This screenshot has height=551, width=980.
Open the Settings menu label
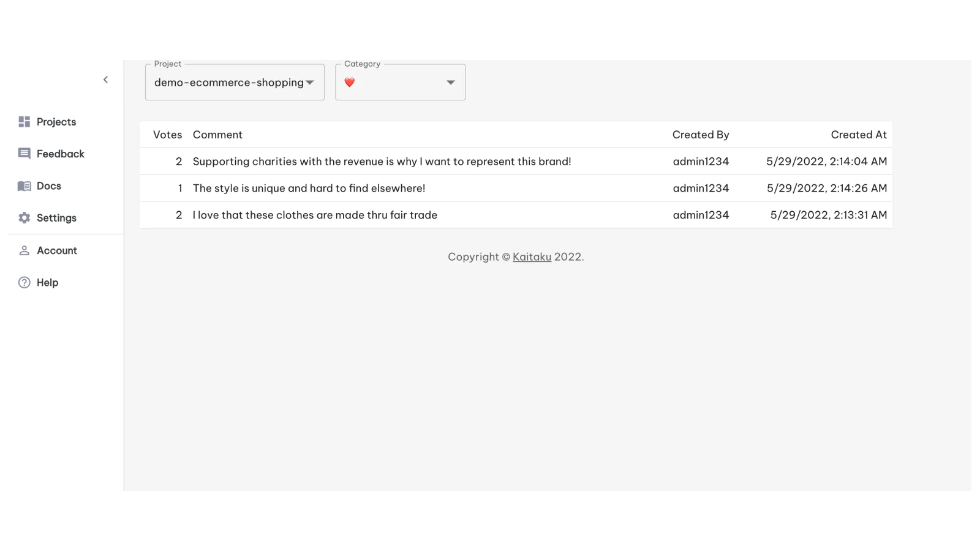coord(56,218)
